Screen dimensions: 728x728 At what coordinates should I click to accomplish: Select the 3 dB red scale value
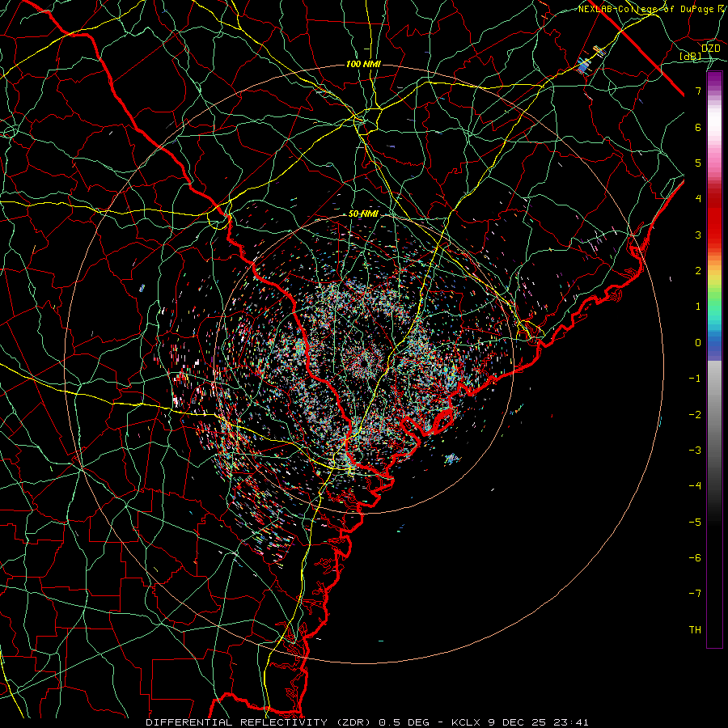(698, 235)
